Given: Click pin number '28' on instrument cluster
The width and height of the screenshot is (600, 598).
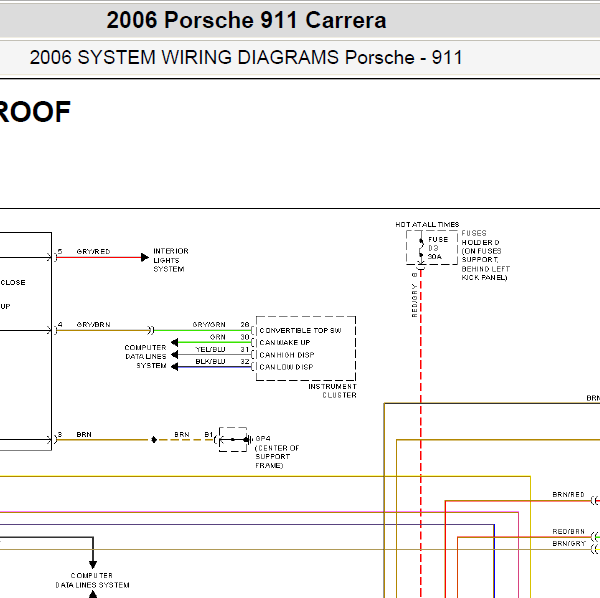Looking at the screenshot, I should (245, 324).
